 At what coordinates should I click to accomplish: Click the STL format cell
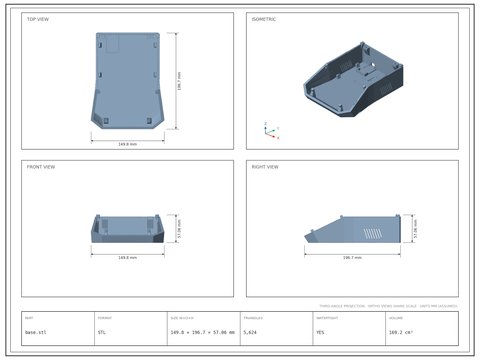point(131,328)
